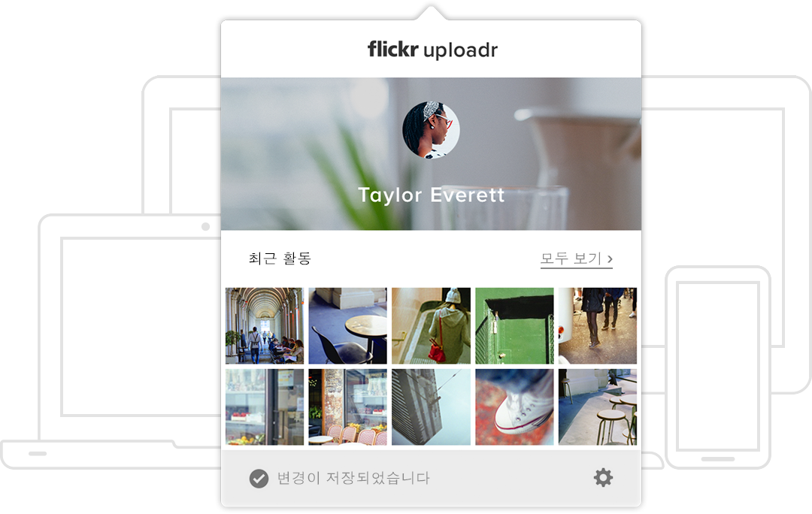Click the checkmark status icon
The image size is (812, 514).
[x=259, y=478]
